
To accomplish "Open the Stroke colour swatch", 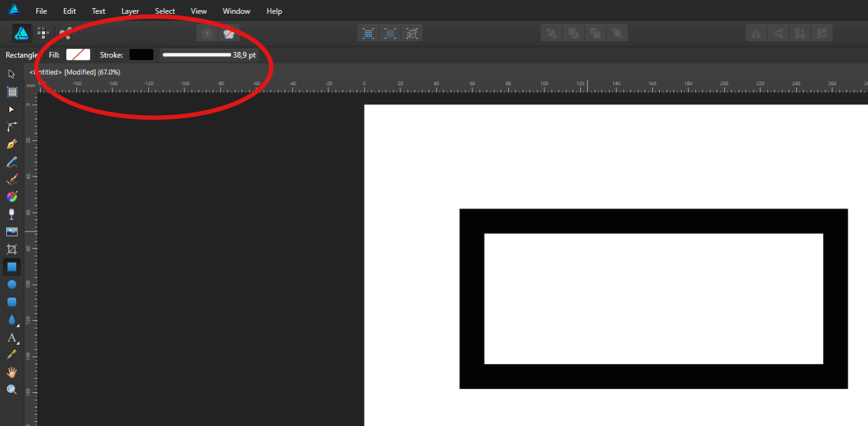I will tap(141, 54).
